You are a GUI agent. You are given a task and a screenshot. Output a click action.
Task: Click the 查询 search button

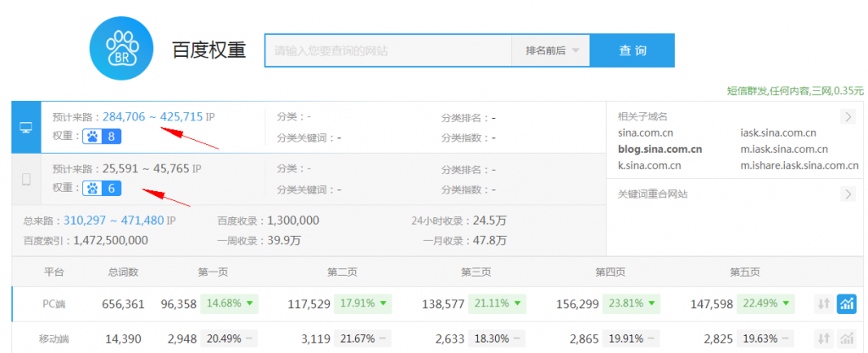coord(632,50)
